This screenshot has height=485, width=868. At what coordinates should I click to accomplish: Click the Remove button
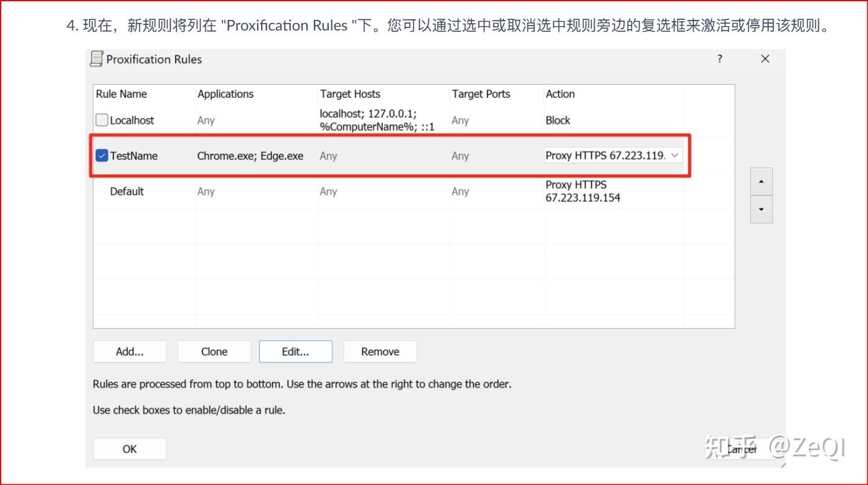click(x=379, y=351)
